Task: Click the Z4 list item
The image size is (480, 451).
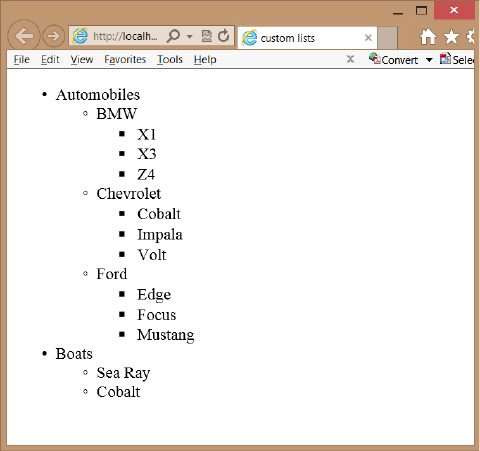Action: 146,174
